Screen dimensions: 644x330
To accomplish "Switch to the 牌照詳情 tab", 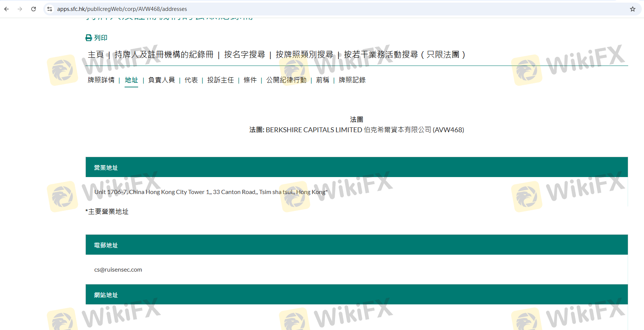I will (x=101, y=80).
